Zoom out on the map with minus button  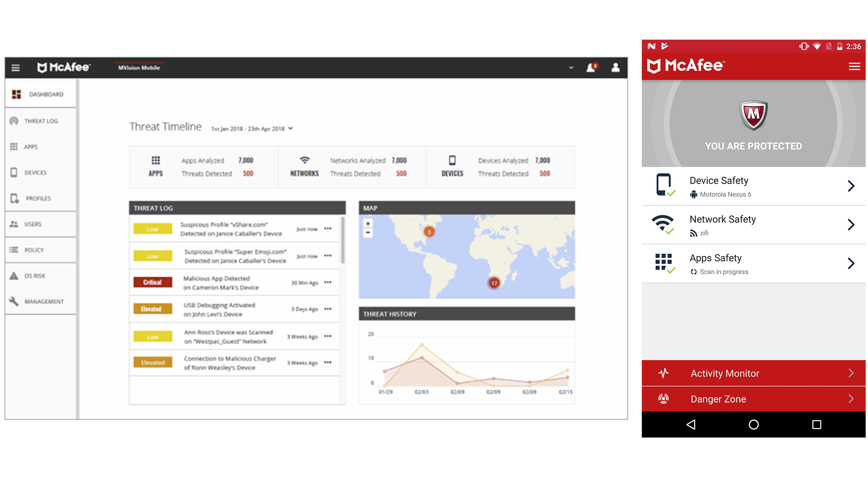click(x=368, y=233)
